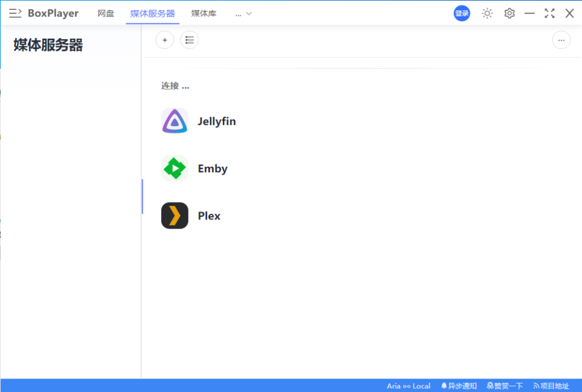Open 项目地址 project link

[551, 386]
